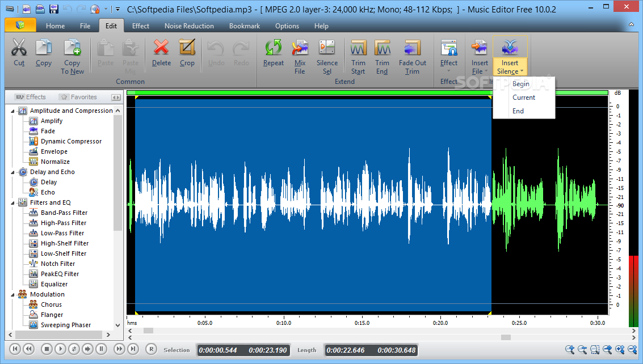Zoom in horizontally with the magnifier plus icon

coord(569,350)
